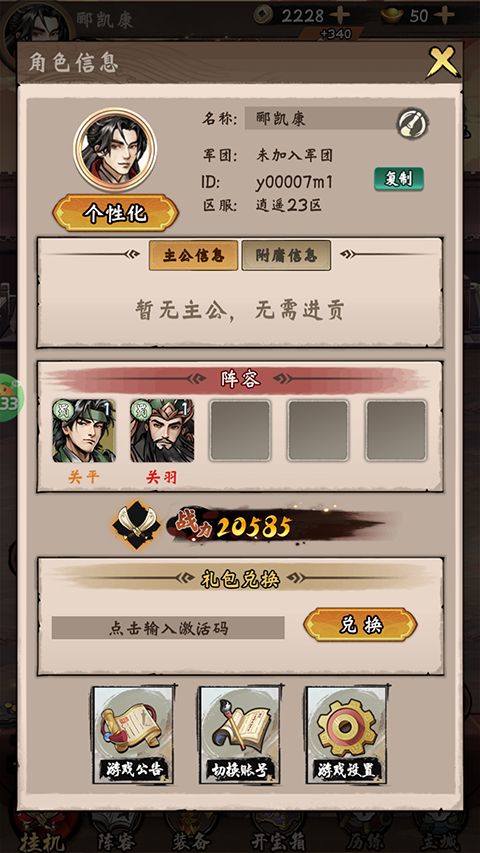The width and height of the screenshot is (480, 853).
Task: Open the 游戏公告 scroll icon
Action: tap(134, 734)
